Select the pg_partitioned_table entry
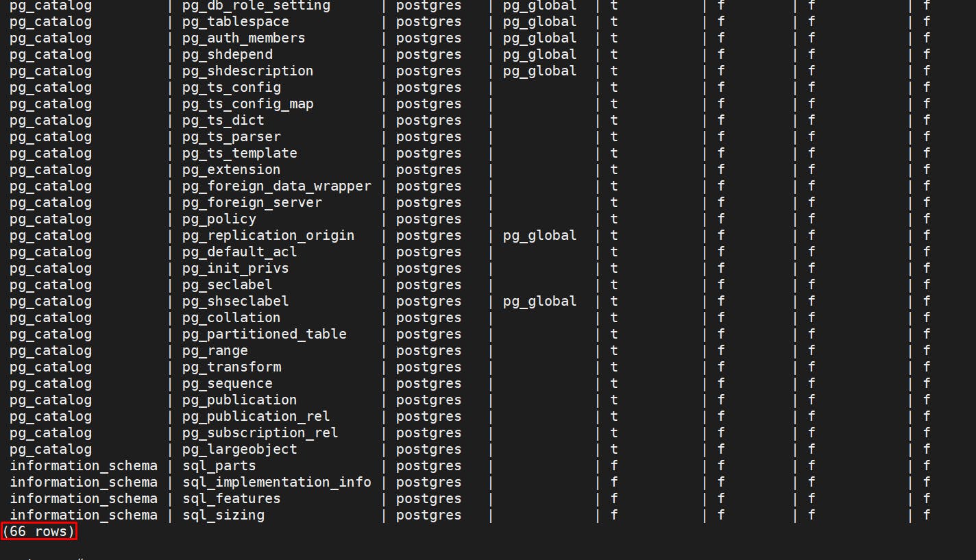Screen dimensions: 976x560 (x=264, y=334)
